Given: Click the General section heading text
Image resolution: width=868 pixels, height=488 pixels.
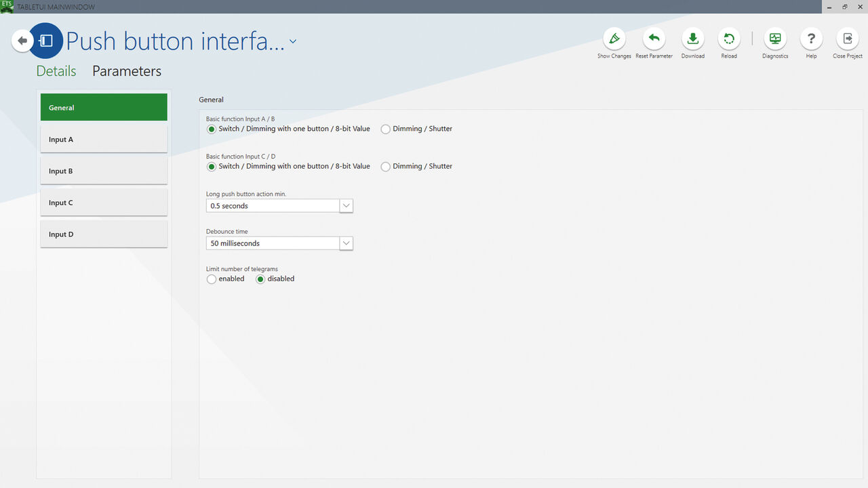Looking at the screenshot, I should click(x=211, y=100).
